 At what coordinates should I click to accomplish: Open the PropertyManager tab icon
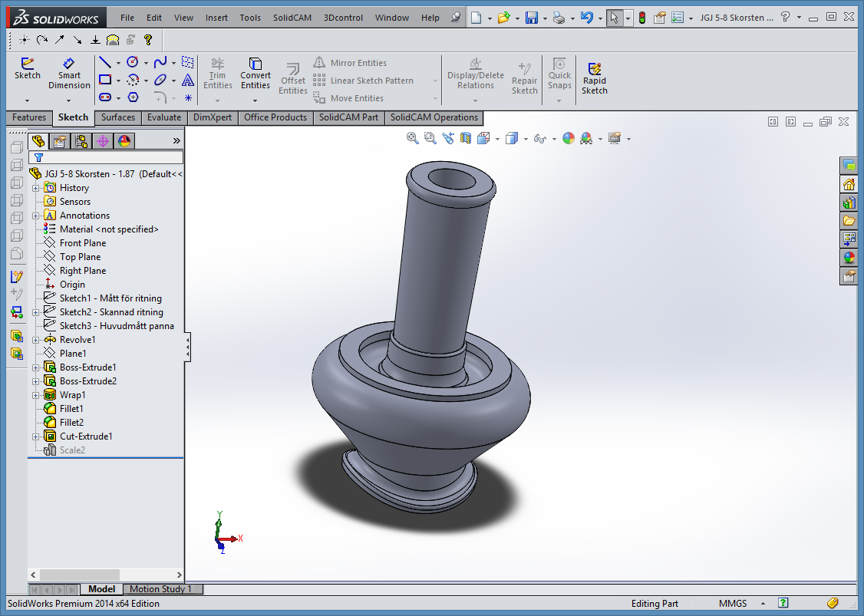[x=60, y=142]
